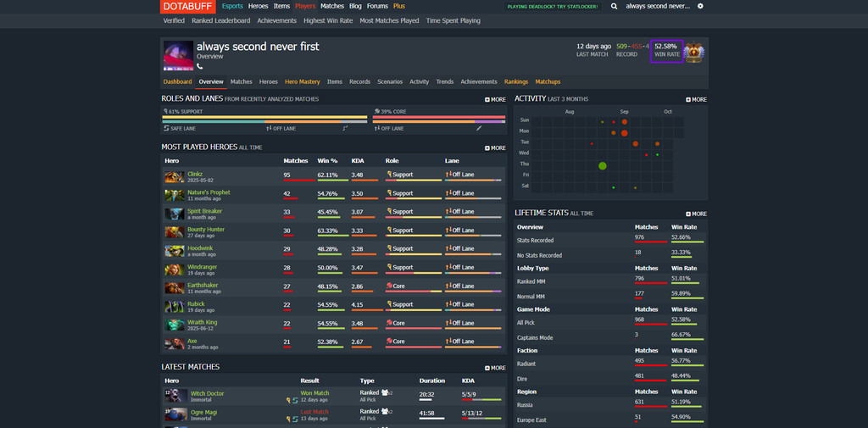The image size is (868, 428).
Task: Switch to profile Matches tab
Action: 242,82
